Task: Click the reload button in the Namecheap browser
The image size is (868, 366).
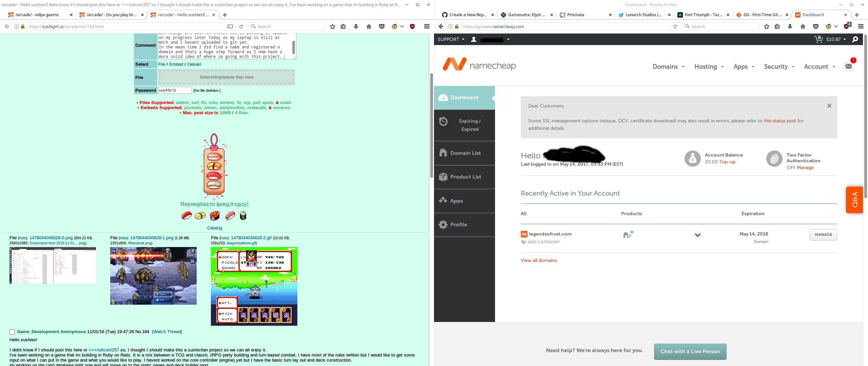Action: coord(675,26)
